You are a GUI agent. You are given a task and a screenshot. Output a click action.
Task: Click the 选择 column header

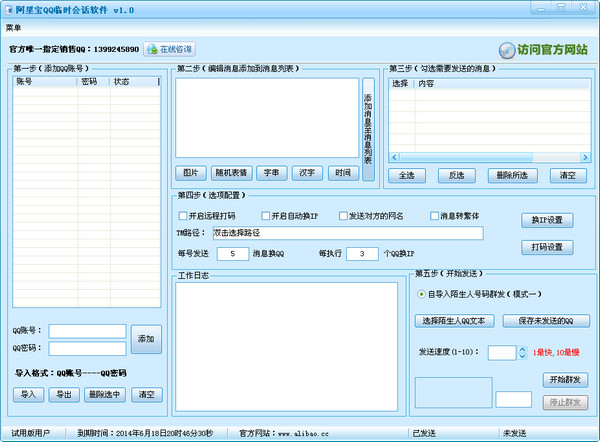401,83
